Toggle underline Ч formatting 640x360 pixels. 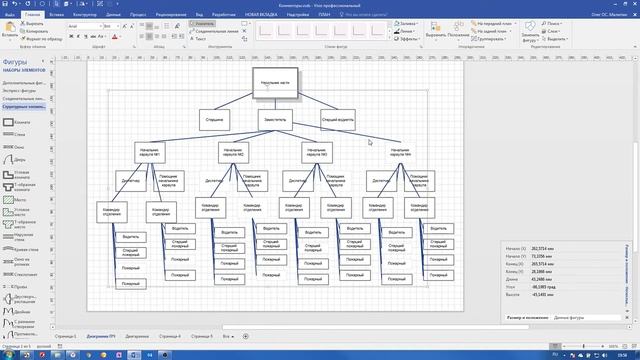pos(86,37)
